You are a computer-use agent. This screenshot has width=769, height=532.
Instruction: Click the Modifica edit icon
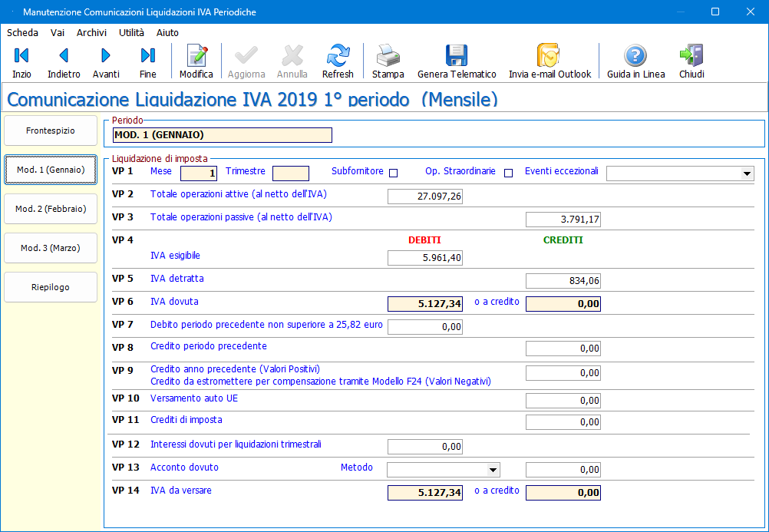click(x=196, y=55)
